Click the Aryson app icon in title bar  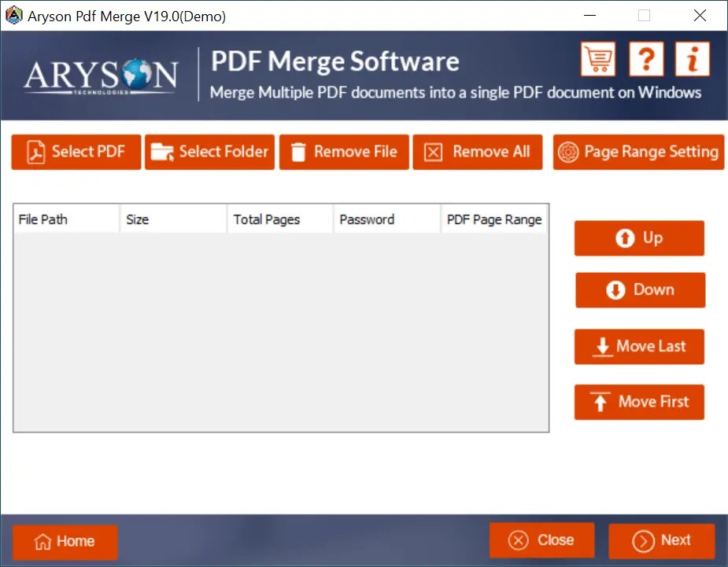[14, 15]
